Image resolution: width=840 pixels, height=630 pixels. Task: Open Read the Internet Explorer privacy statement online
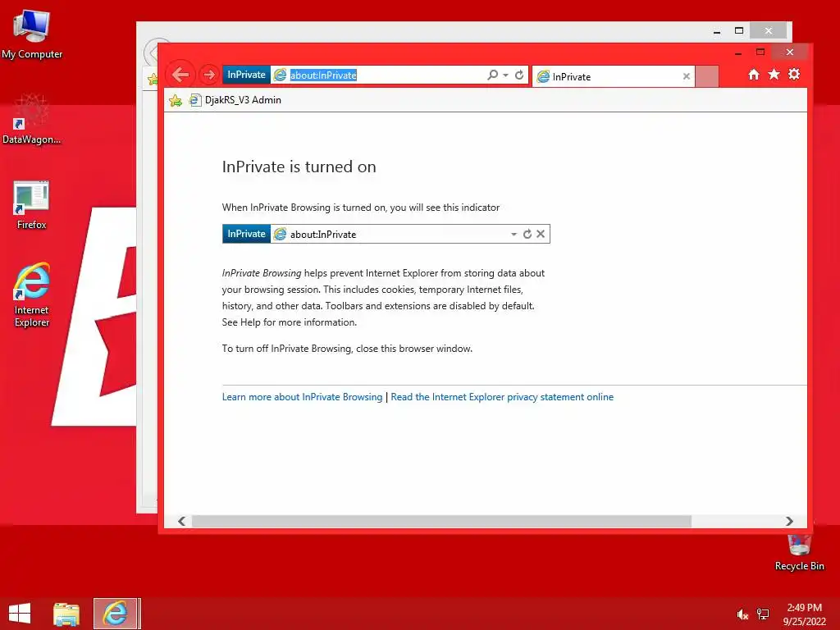pyautogui.click(x=502, y=397)
